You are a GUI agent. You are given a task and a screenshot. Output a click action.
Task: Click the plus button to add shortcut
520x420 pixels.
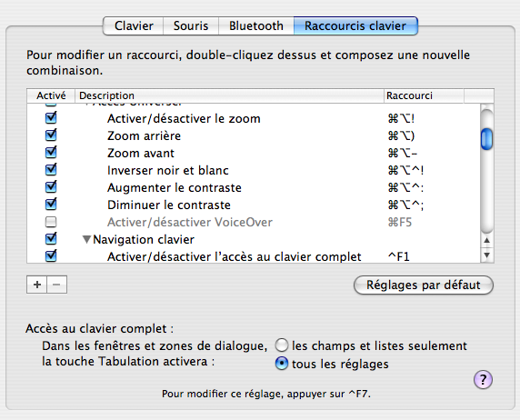point(36,285)
